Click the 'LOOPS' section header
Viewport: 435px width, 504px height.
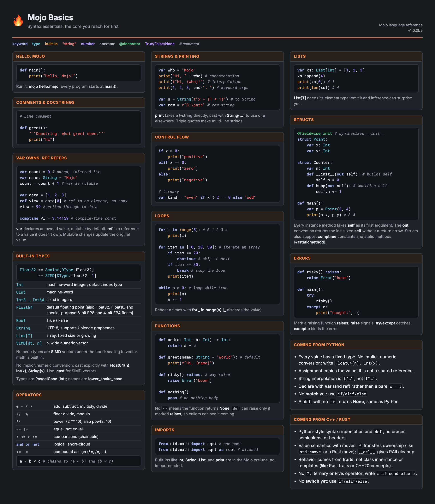point(162,216)
